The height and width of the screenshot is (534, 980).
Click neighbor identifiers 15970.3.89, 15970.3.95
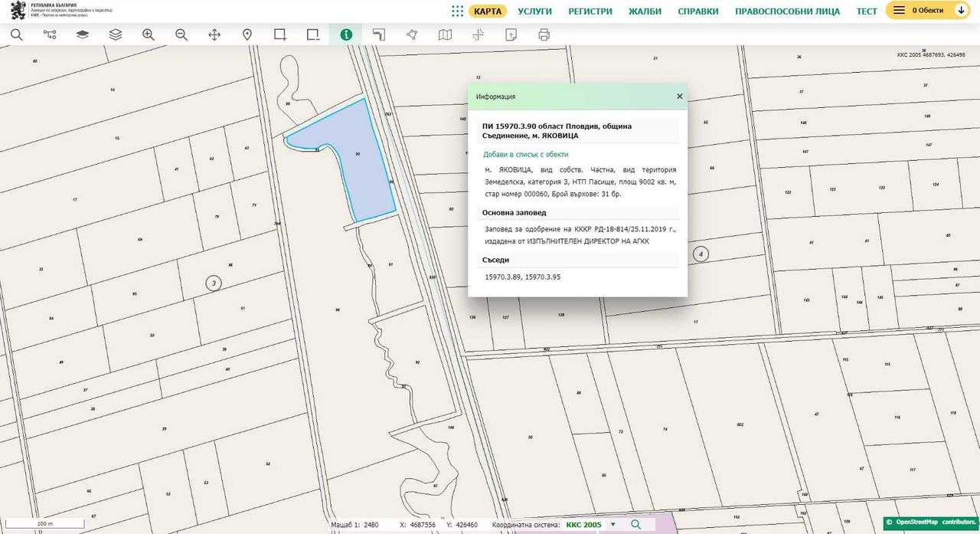pyautogui.click(x=523, y=277)
